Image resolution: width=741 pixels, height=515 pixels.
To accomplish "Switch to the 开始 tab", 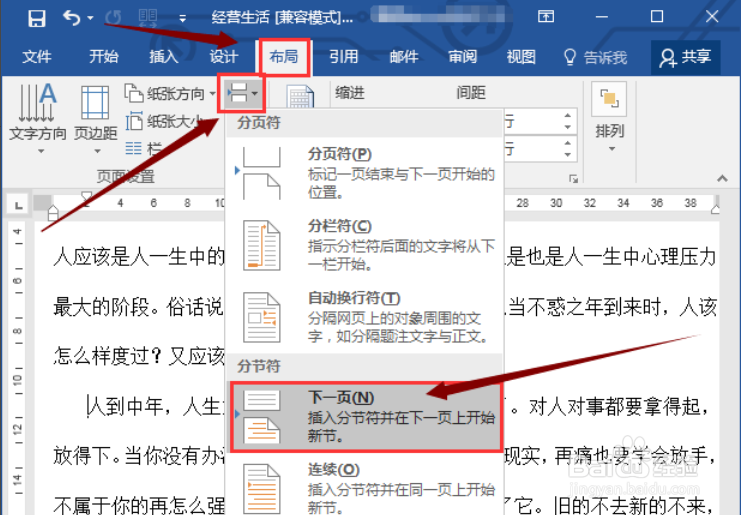I will (x=104, y=57).
